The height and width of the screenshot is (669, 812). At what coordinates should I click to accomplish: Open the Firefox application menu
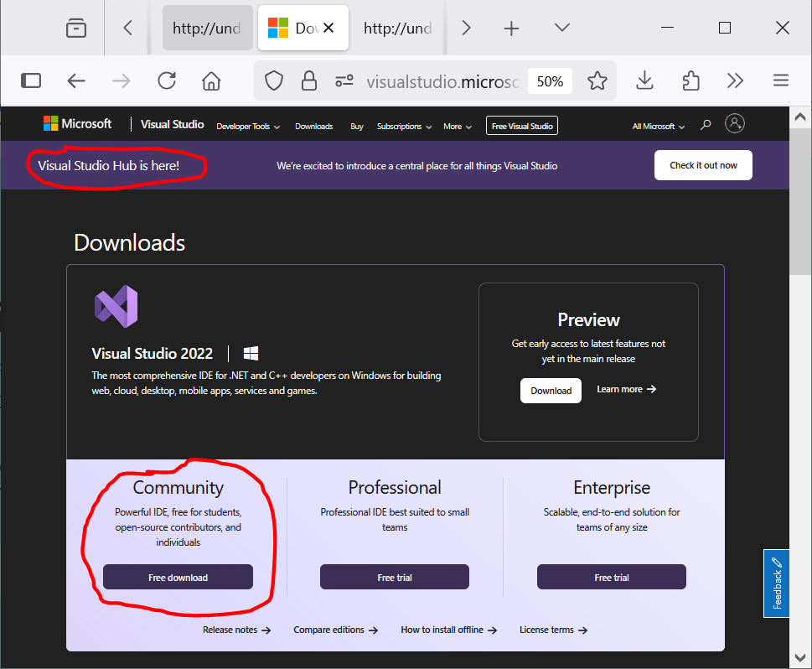click(781, 80)
